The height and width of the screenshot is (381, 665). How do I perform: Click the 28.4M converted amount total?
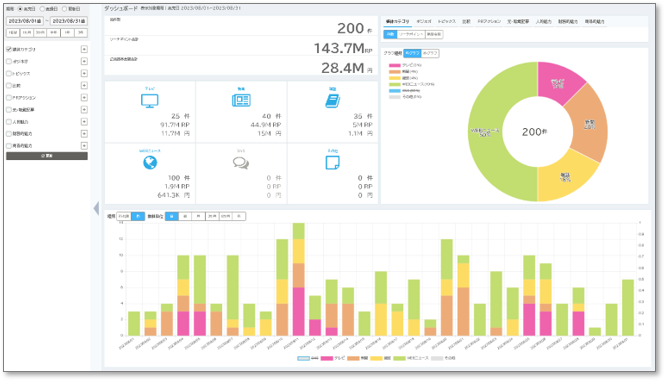(346, 68)
